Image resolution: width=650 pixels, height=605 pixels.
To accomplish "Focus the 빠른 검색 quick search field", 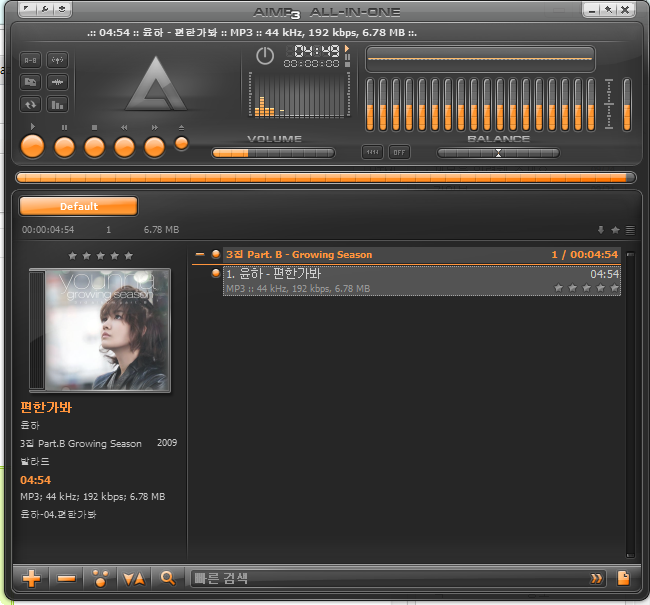I will [x=390, y=578].
